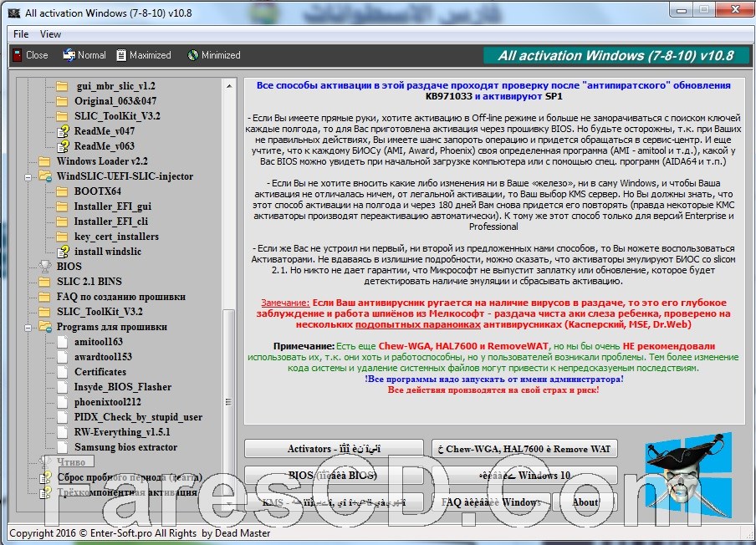Click the title bar app icon
This screenshot has width=756, height=545.
pyautogui.click(x=14, y=13)
